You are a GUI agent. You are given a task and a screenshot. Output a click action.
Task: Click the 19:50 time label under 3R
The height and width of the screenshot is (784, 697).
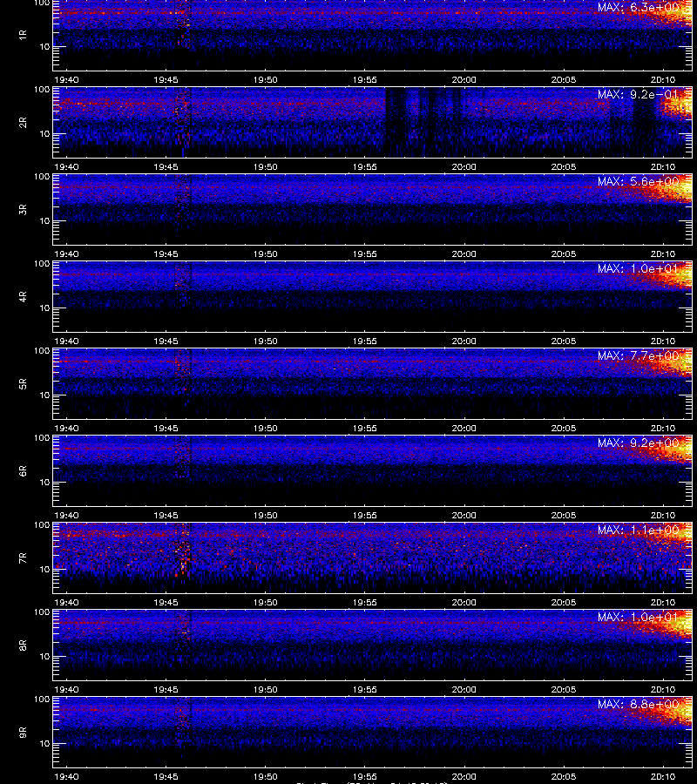[x=265, y=253]
